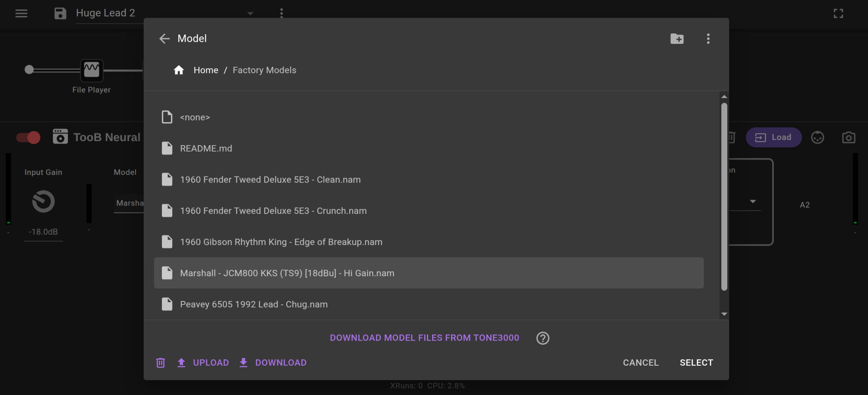Screen dimensions: 868x395
Task: Open the hamburger main menu
Action: coord(21,13)
